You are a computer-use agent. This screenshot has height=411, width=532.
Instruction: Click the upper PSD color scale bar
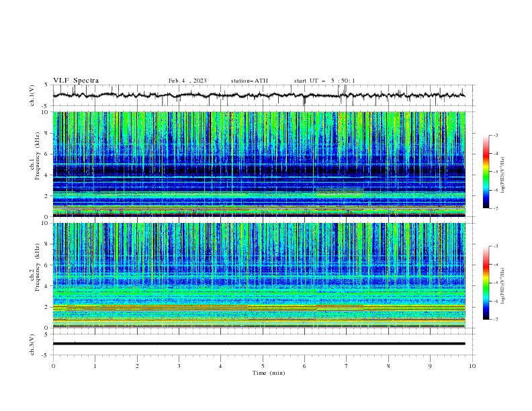486,172
